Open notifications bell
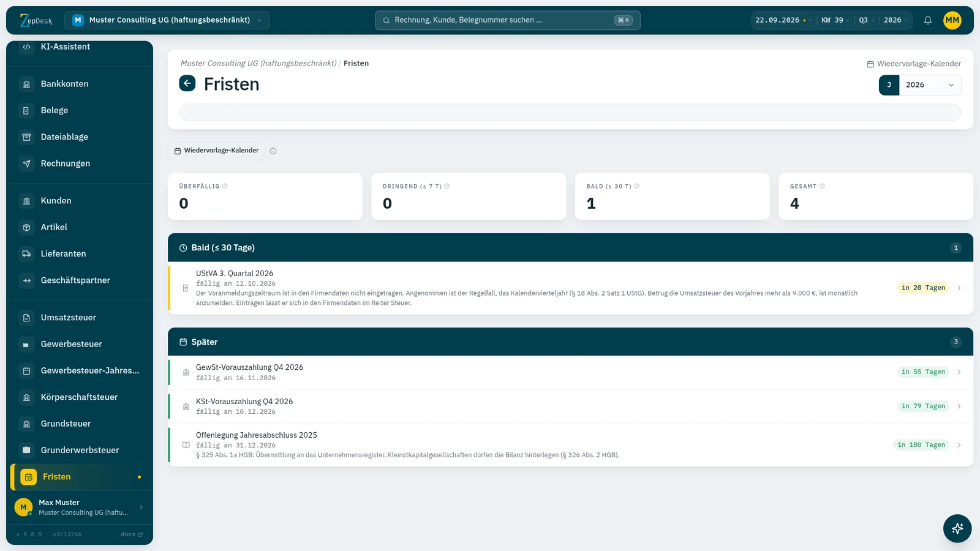Image resolution: width=980 pixels, height=551 pixels. [928, 20]
